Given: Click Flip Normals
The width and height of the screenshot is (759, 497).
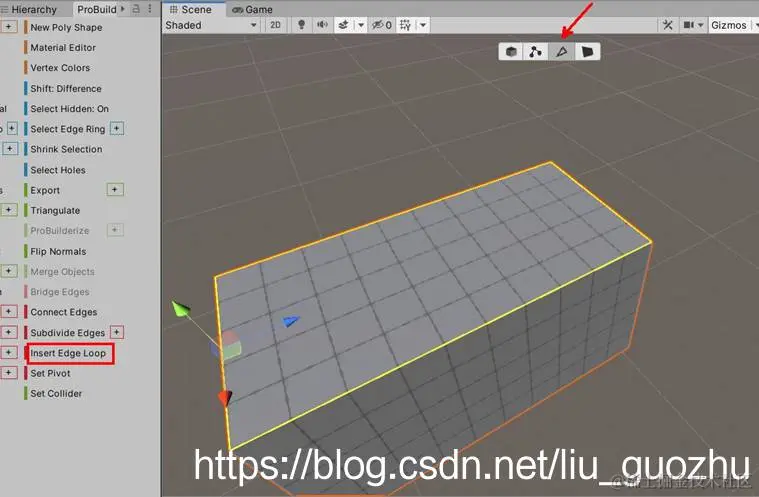Looking at the screenshot, I should click(x=58, y=251).
